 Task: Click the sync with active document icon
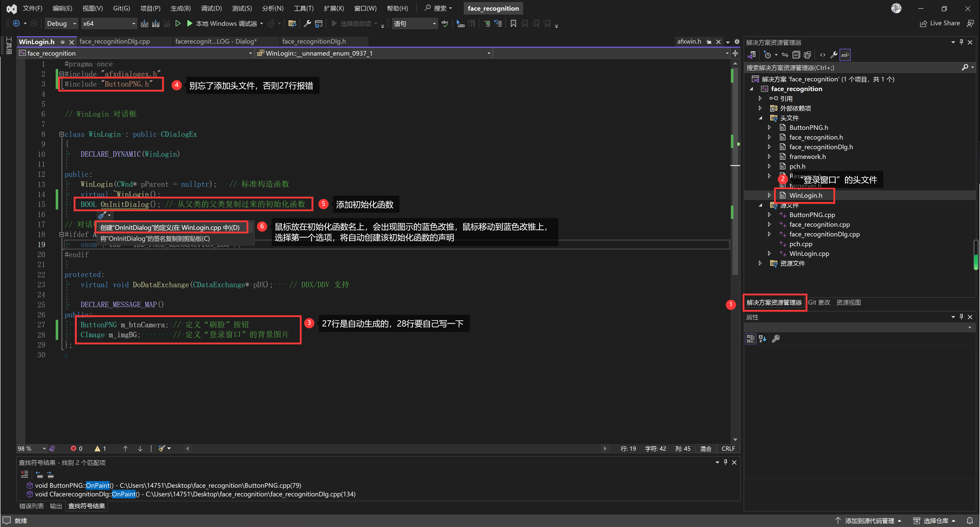(785, 55)
